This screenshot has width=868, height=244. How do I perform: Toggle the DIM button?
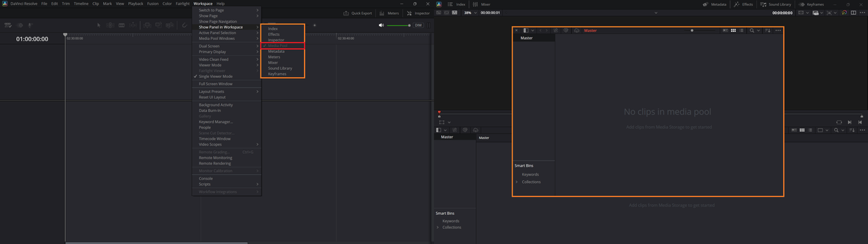(418, 25)
